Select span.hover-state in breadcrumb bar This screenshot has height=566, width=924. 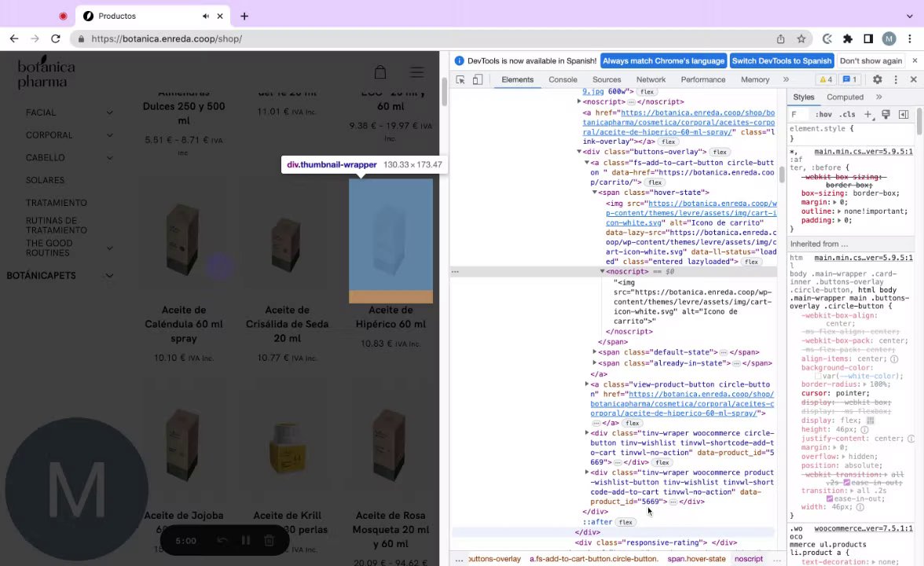(x=696, y=559)
